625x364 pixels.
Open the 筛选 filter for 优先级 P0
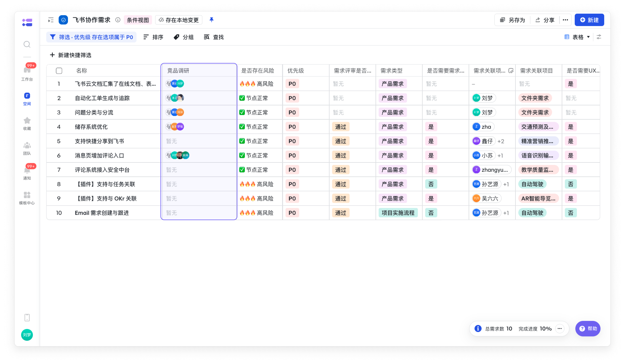click(91, 37)
